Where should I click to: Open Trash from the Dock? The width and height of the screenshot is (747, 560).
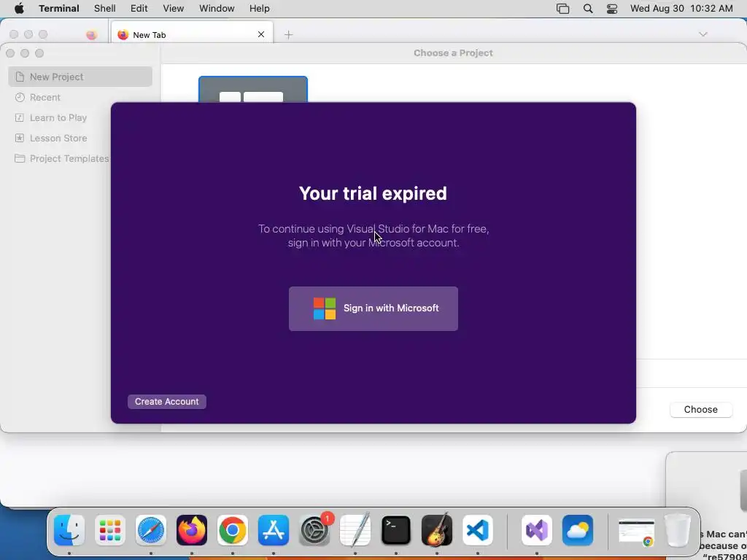678,530
